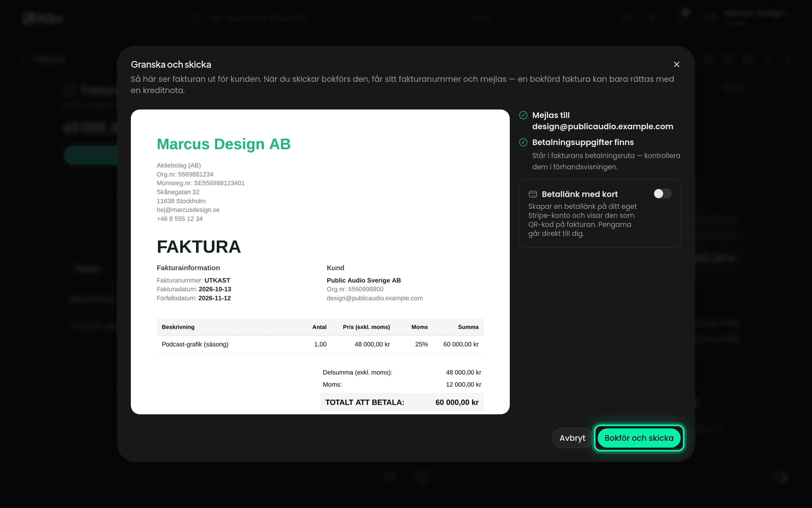Click the Granska och skicka dialog title

(171, 65)
